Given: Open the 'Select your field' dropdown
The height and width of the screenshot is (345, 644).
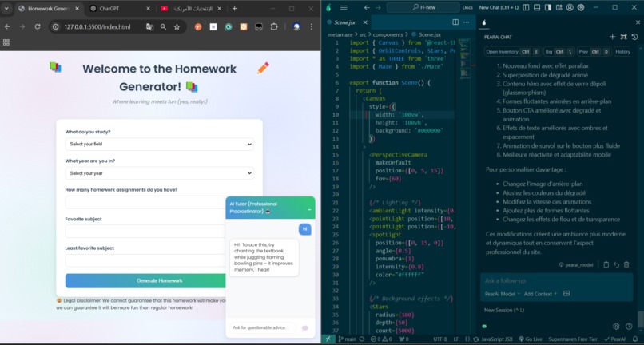Looking at the screenshot, I should point(159,145).
